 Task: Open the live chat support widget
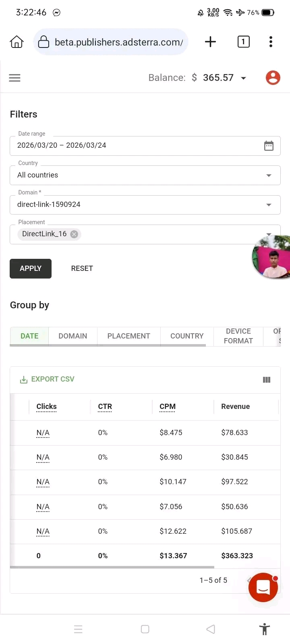coord(263,587)
